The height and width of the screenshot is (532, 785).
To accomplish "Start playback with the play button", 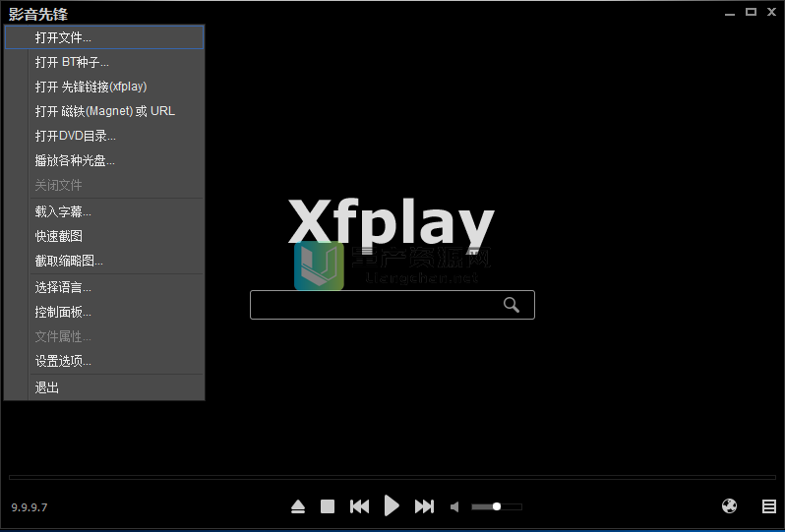I will click(392, 505).
